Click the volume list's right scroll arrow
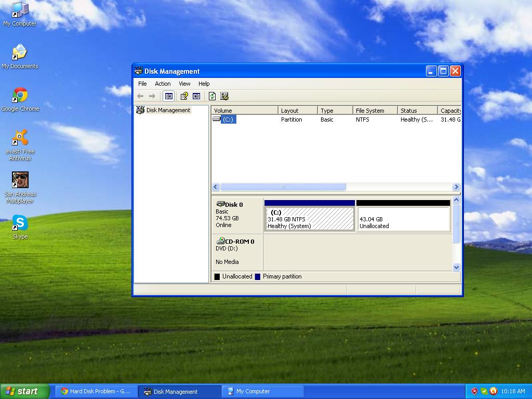 [456, 187]
